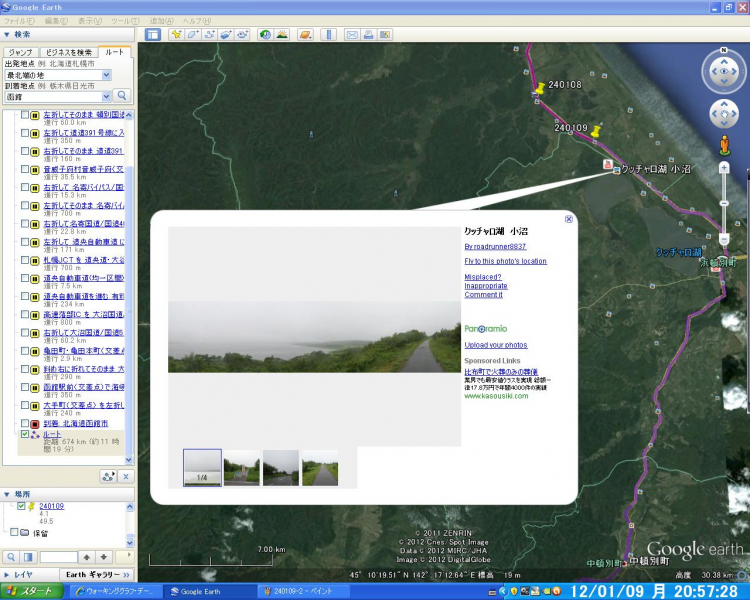The image size is (750, 600).
Task: Open the Earth ギャラリー button
Action: point(97,575)
